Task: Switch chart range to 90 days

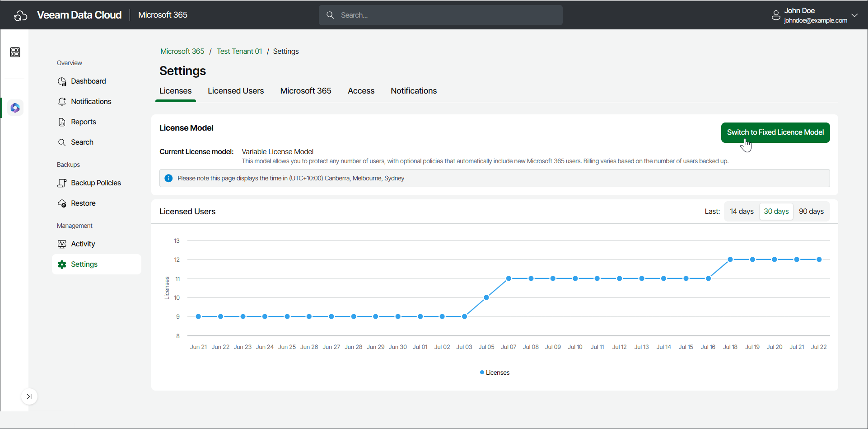Action: click(811, 212)
